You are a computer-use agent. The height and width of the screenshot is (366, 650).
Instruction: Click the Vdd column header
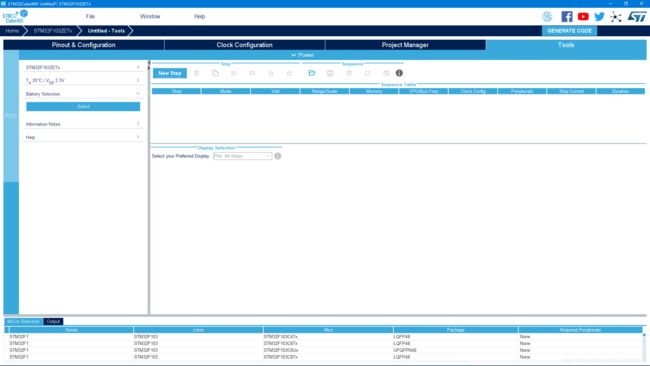click(x=275, y=91)
